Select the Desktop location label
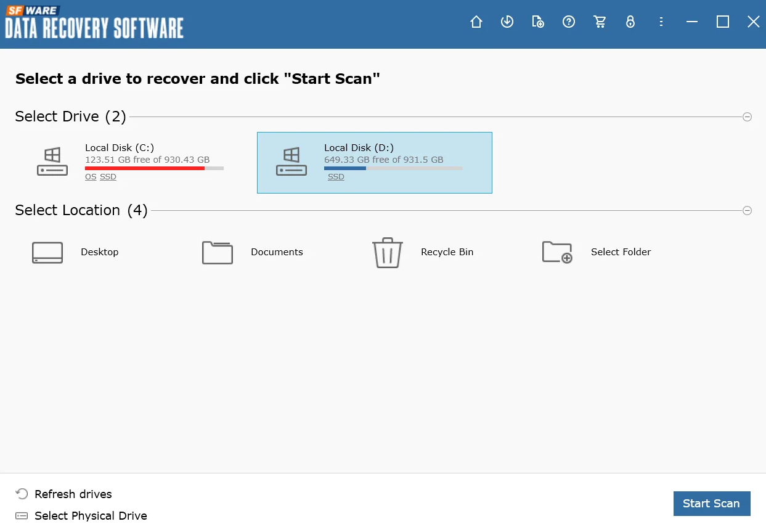766x532 pixels. (x=100, y=252)
